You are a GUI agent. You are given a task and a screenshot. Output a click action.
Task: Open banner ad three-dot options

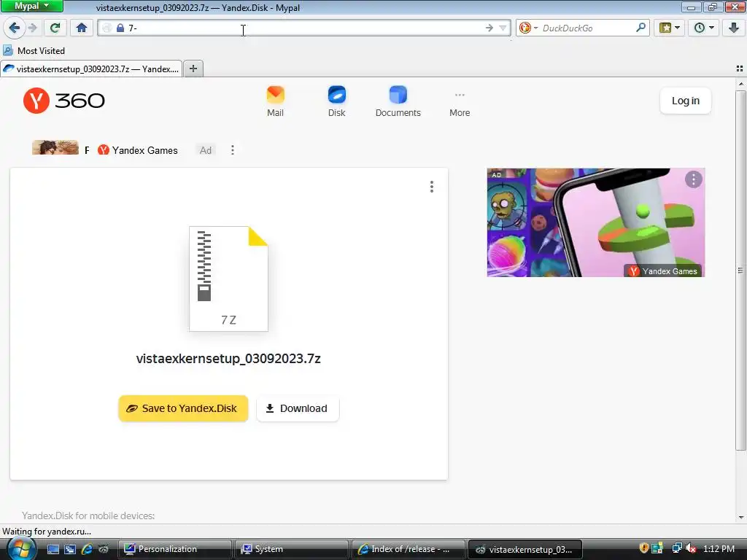click(694, 179)
